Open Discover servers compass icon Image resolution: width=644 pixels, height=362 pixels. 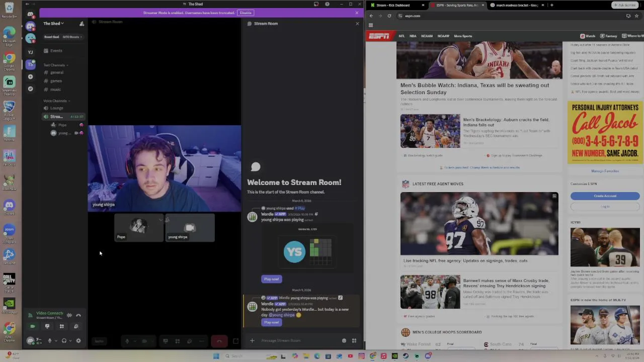pos(30,89)
